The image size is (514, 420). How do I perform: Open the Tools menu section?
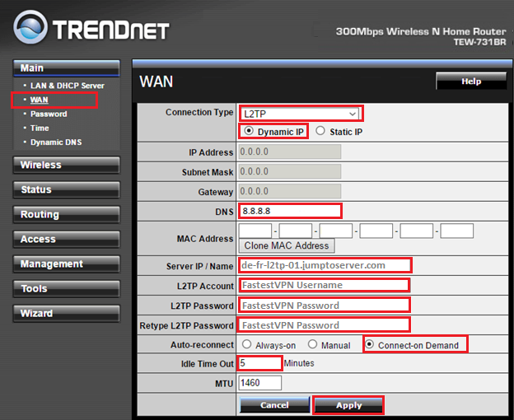[67, 288]
